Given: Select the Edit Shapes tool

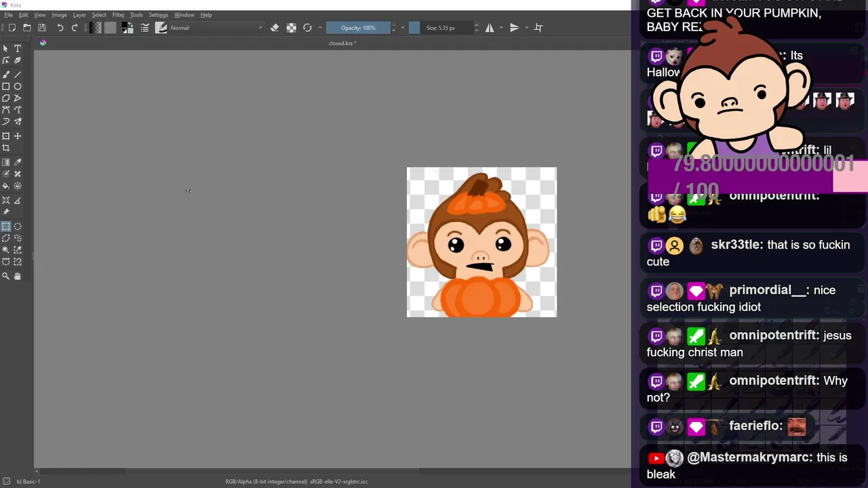Looking at the screenshot, I should click(x=6, y=60).
